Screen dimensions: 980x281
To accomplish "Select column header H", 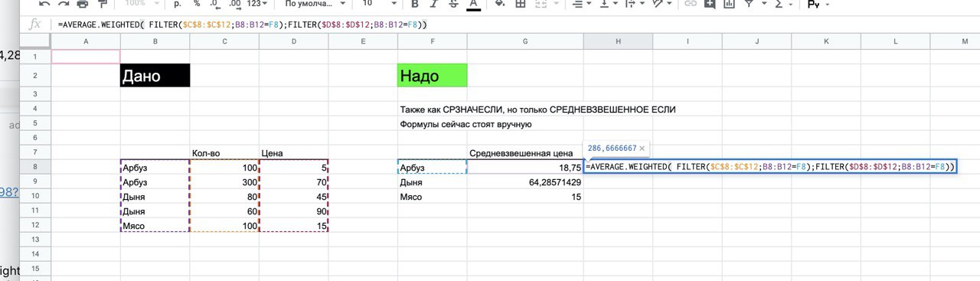I will tap(618, 41).
